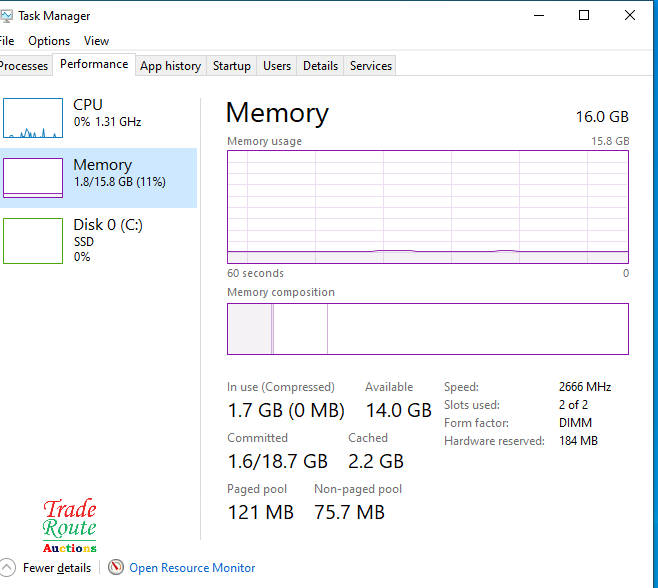Open the File menu
658x588 pixels.
7,41
